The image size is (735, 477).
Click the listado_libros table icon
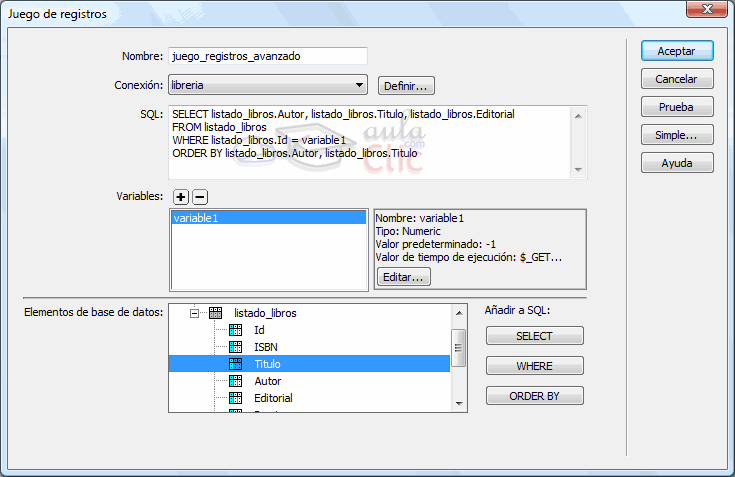(215, 313)
